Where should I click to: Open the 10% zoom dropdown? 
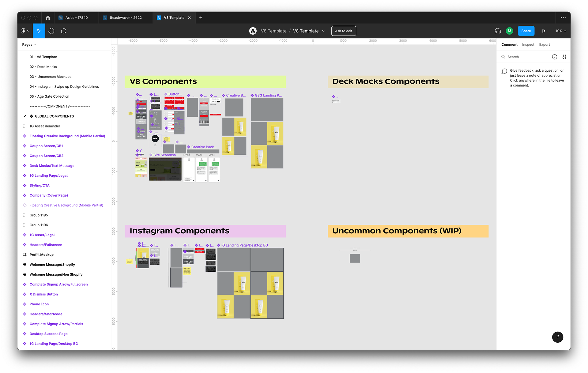pyautogui.click(x=561, y=31)
